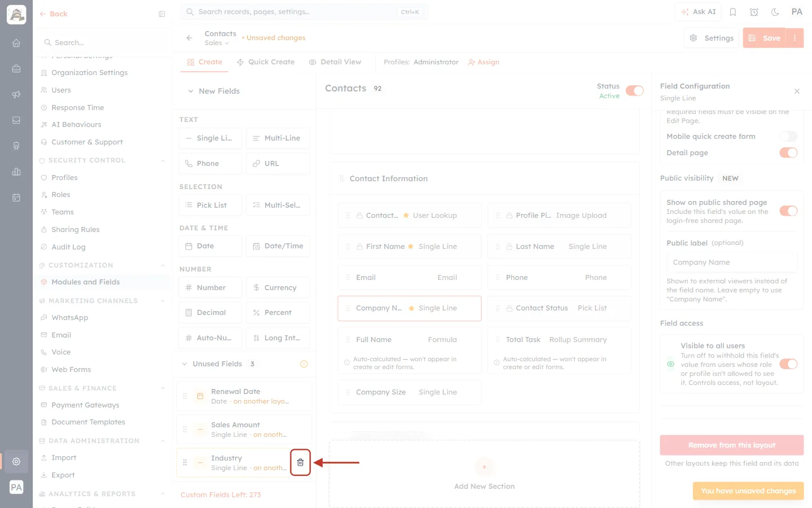Open the inbox icon in left rail
The width and height of the screenshot is (812, 508).
[16, 120]
